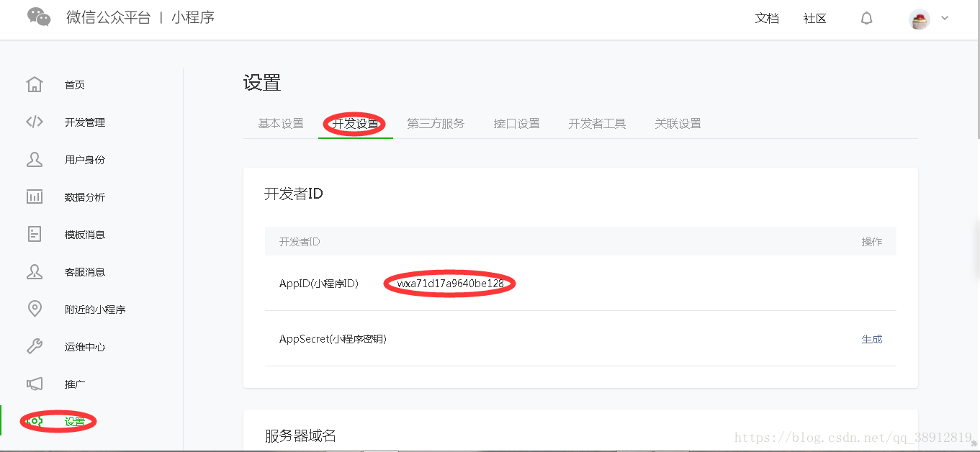Image resolution: width=980 pixels, height=452 pixels.
Task: Switch to the 关联设置 tab
Action: 678,124
